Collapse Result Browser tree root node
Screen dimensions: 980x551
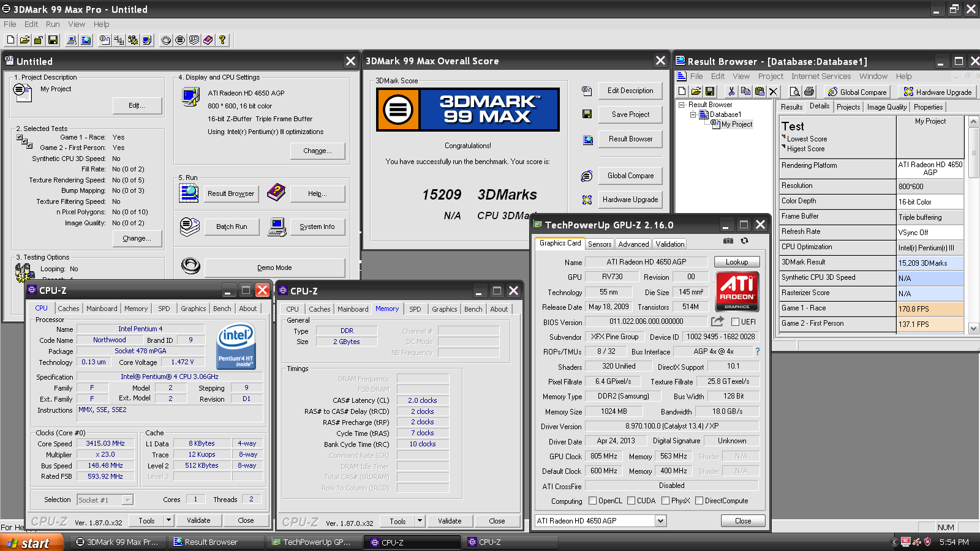tap(681, 105)
